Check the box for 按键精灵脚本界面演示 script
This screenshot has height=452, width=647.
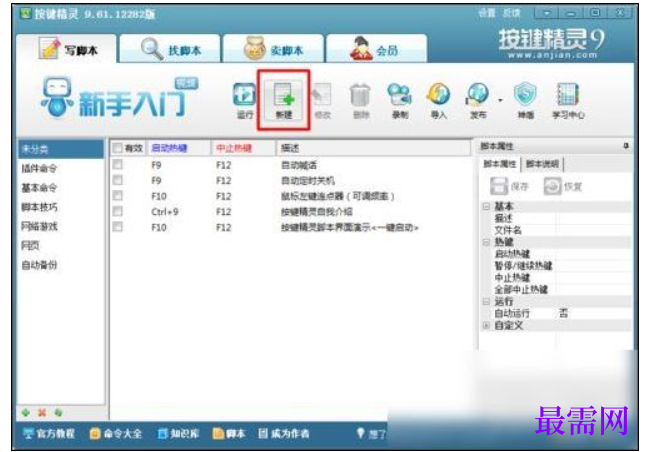pyautogui.click(x=118, y=227)
